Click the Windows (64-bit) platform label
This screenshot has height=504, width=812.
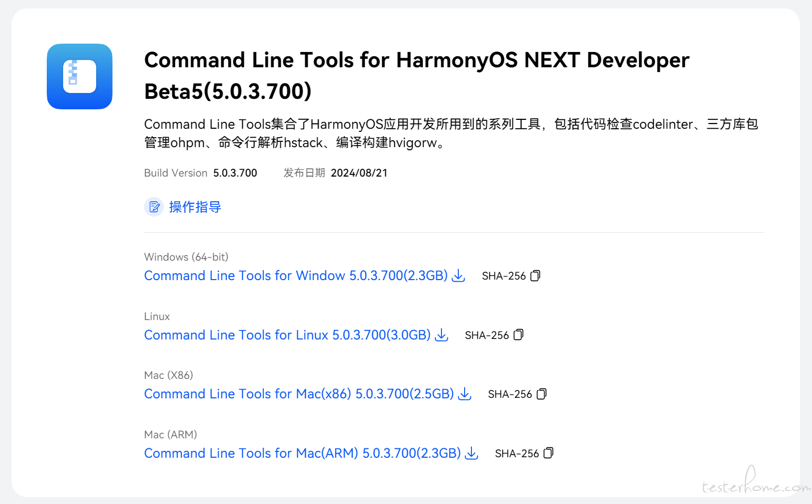point(186,257)
